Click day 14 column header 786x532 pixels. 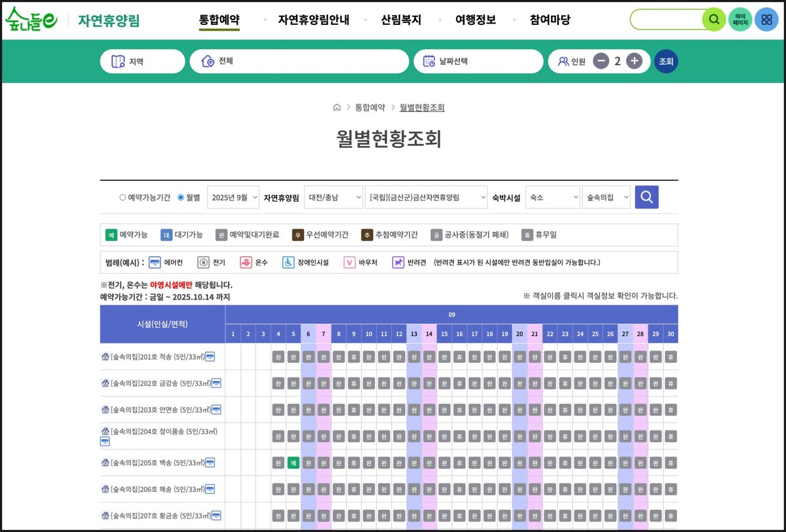tap(429, 333)
